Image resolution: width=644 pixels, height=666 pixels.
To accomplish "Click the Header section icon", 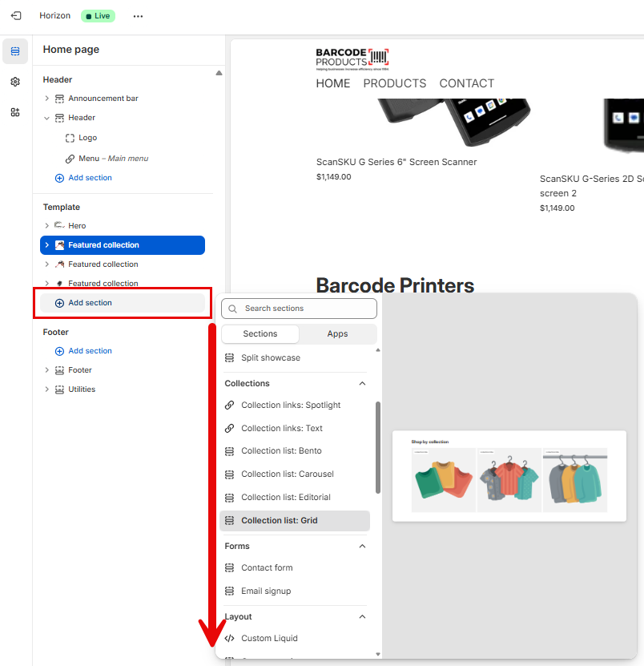I will pos(59,118).
